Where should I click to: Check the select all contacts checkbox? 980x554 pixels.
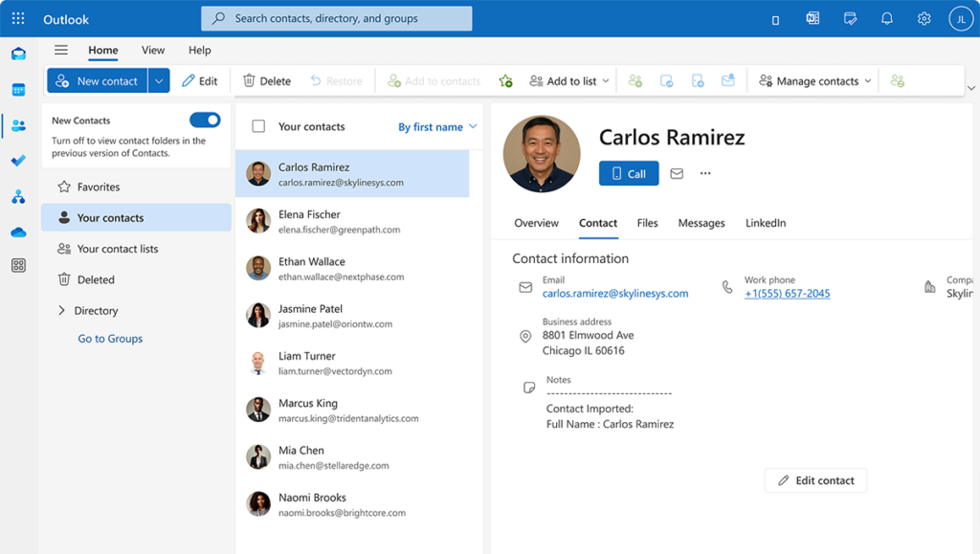point(258,126)
